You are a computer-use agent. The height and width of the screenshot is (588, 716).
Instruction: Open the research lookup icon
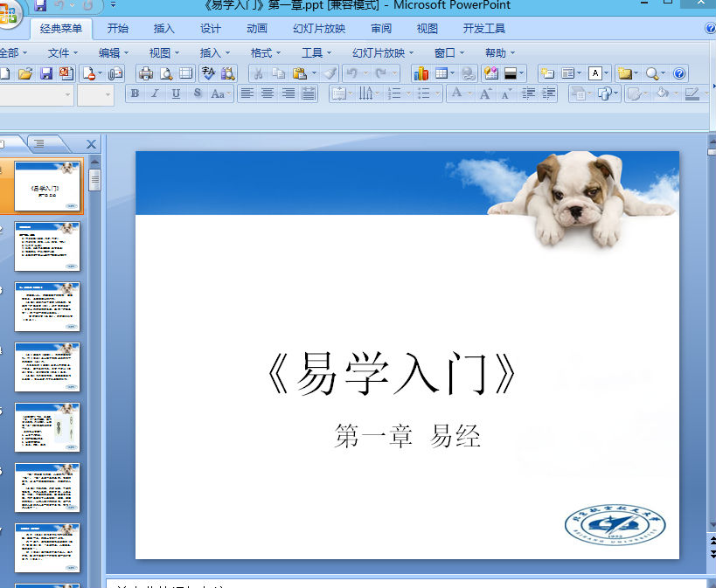[228, 73]
